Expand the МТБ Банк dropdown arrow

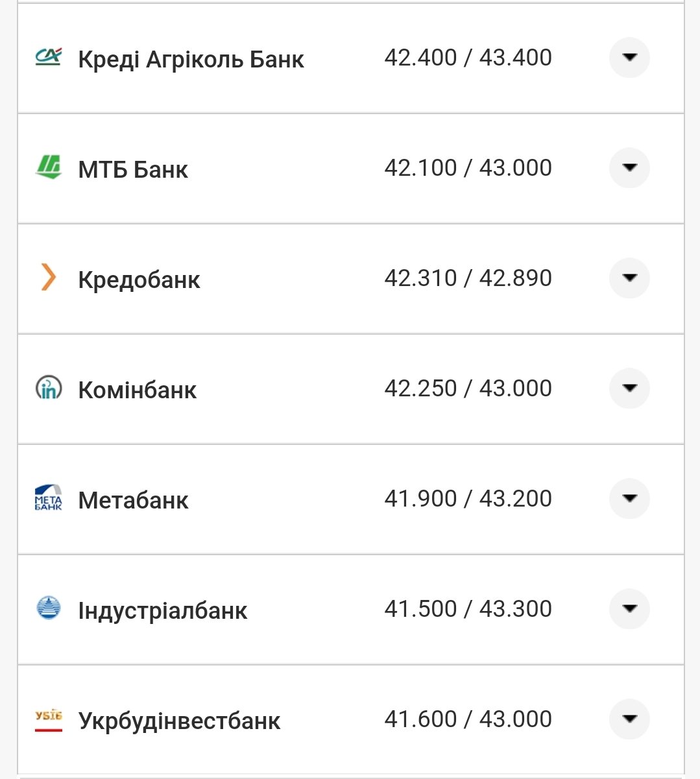(629, 168)
